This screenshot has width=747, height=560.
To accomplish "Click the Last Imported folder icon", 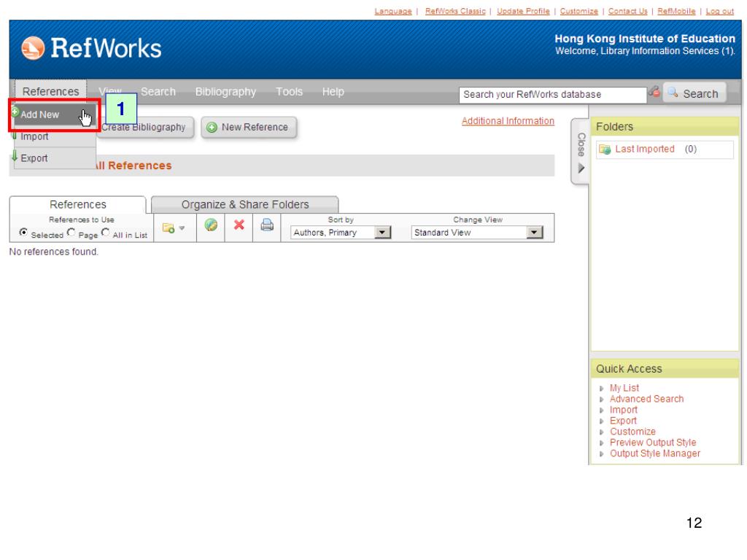I will coord(605,149).
